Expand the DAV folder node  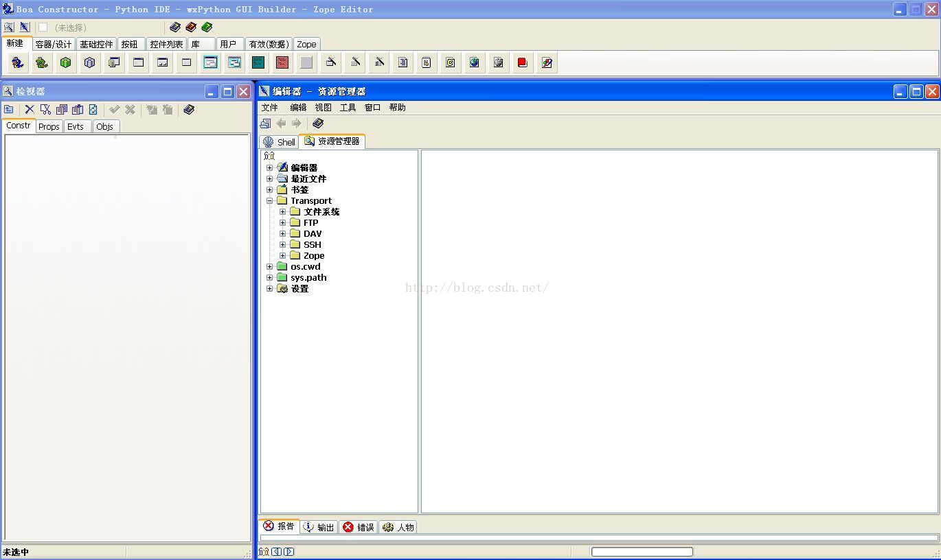[x=282, y=233]
